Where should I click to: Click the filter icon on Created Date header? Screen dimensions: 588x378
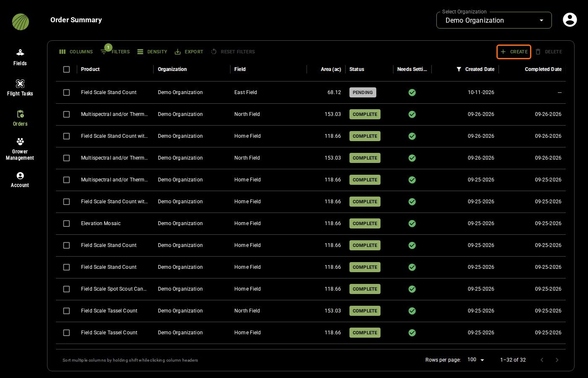[x=459, y=69]
